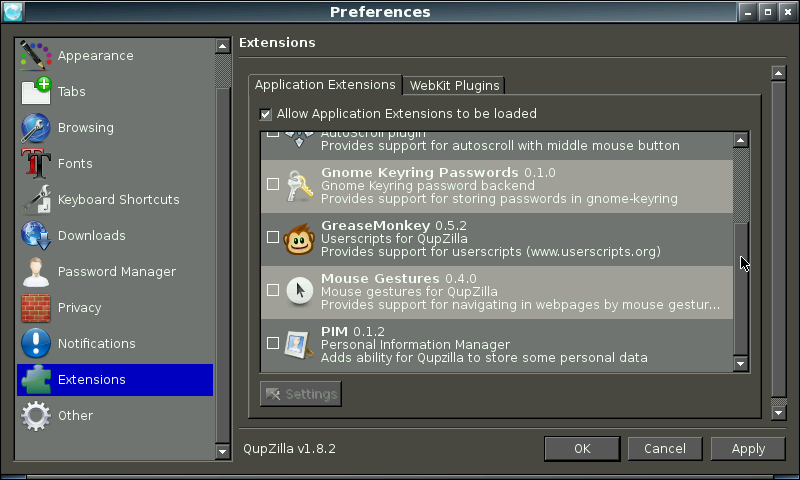Click the Keyboard Shortcuts tools icon
The width and height of the screenshot is (800, 480).
pos(36,199)
